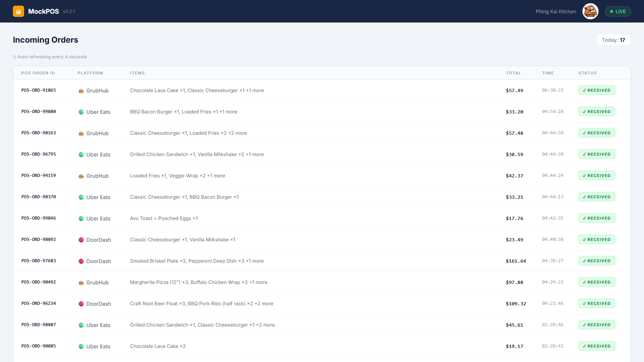Toggle the LIVE status indicator
This screenshot has width=644, height=362.
pyautogui.click(x=618, y=11)
